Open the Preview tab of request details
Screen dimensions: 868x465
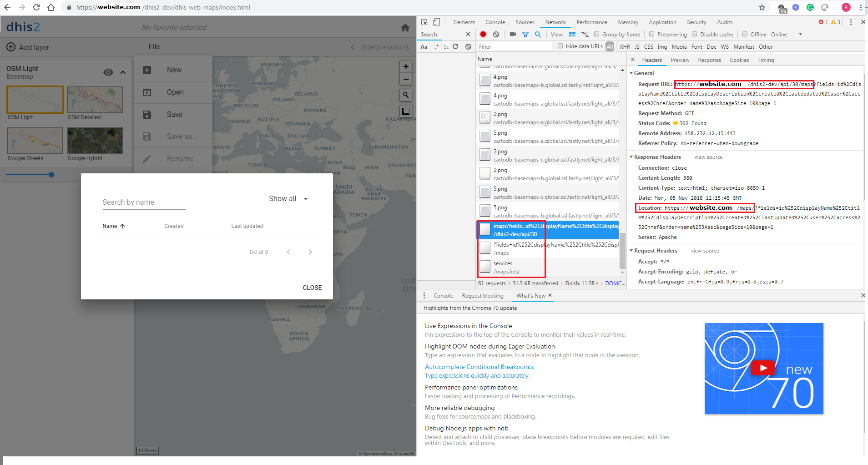(x=680, y=60)
